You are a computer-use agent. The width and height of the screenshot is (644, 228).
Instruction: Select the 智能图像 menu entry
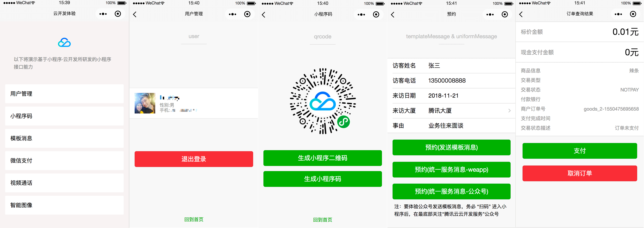tap(64, 205)
